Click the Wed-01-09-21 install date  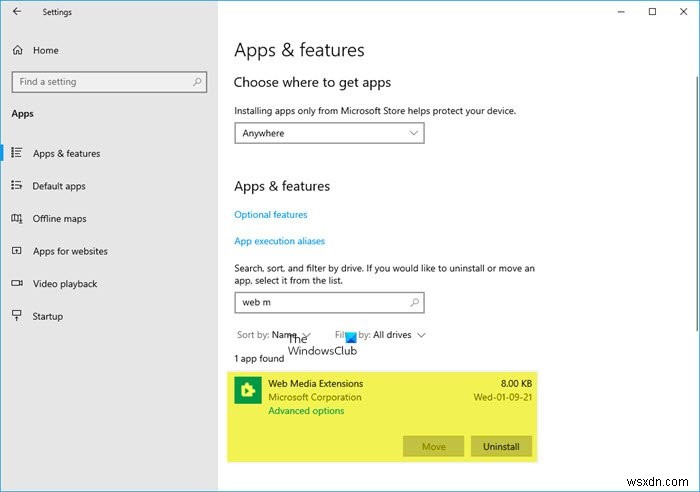point(503,397)
